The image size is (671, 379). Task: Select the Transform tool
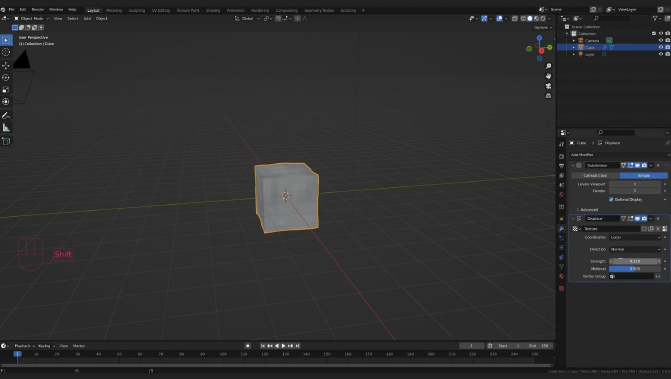click(6, 102)
